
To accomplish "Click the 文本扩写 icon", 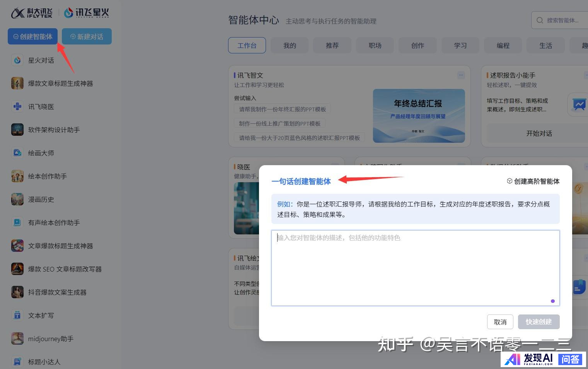I will (x=17, y=315).
